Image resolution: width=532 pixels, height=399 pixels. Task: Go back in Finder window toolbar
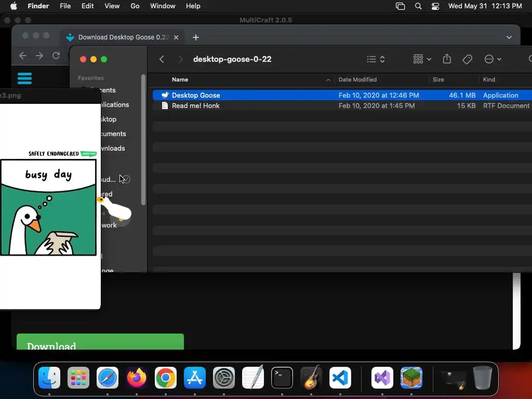pos(162,59)
